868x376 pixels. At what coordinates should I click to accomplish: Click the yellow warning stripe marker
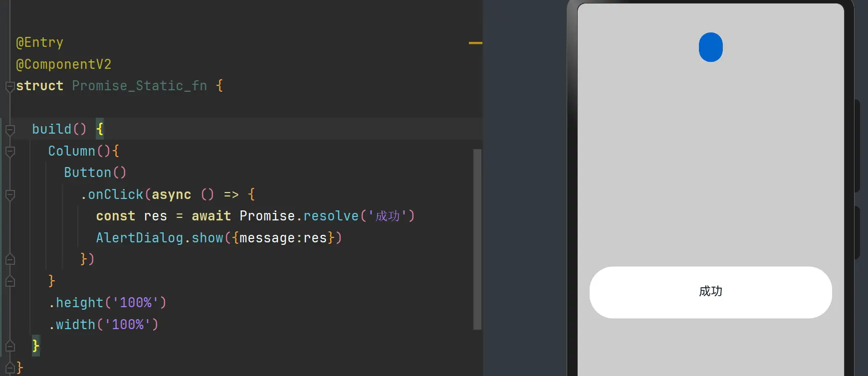(x=475, y=43)
